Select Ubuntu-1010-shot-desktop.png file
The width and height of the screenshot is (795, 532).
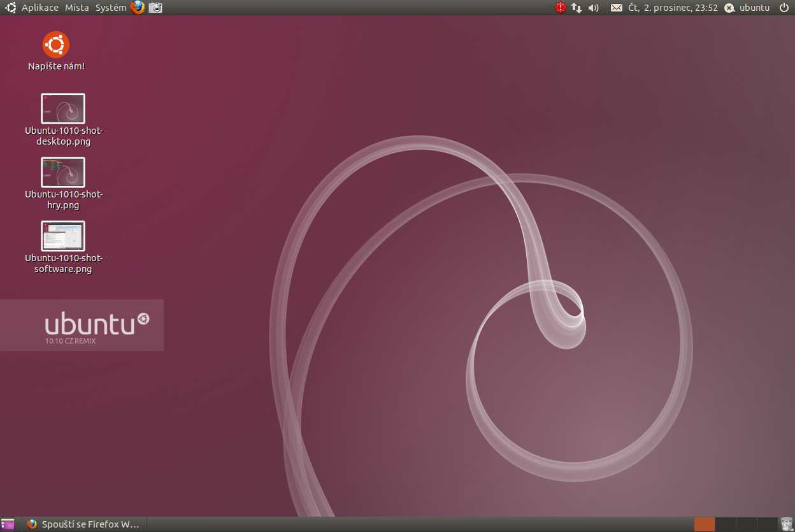[x=63, y=109]
